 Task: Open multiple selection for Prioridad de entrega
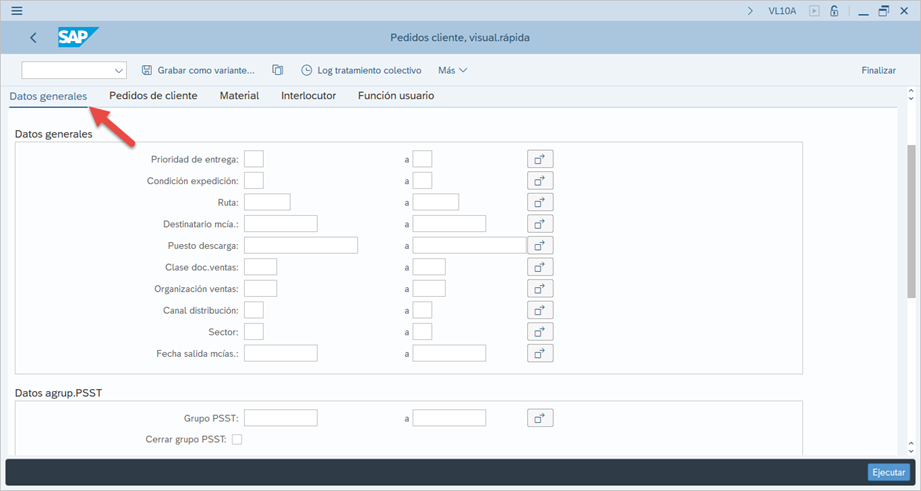pos(540,159)
